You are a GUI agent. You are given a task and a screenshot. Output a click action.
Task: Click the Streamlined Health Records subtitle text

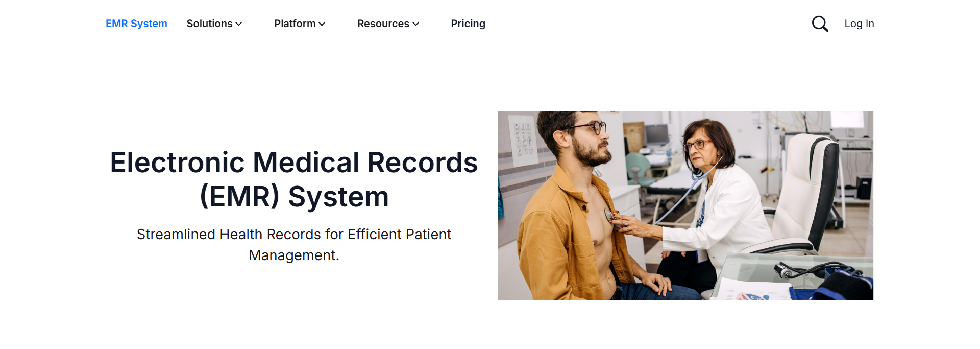294,244
